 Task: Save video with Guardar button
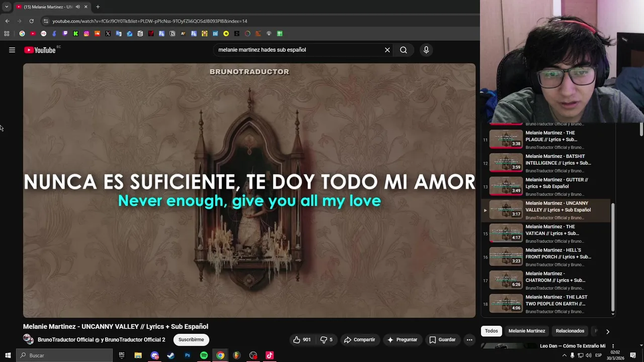(x=442, y=340)
